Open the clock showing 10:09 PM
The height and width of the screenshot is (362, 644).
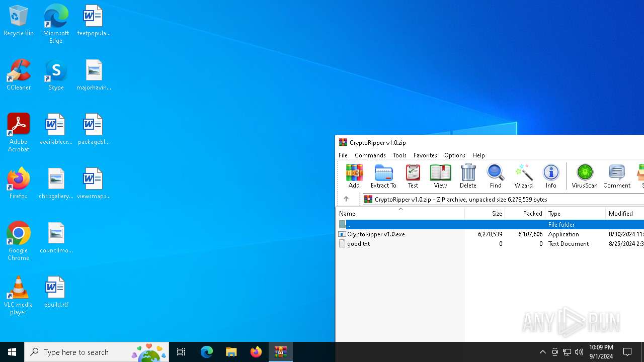(601, 352)
